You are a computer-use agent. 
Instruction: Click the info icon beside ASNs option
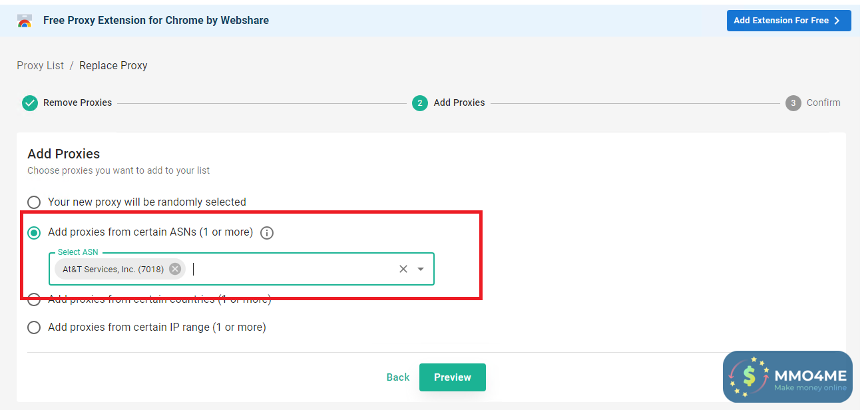point(267,233)
